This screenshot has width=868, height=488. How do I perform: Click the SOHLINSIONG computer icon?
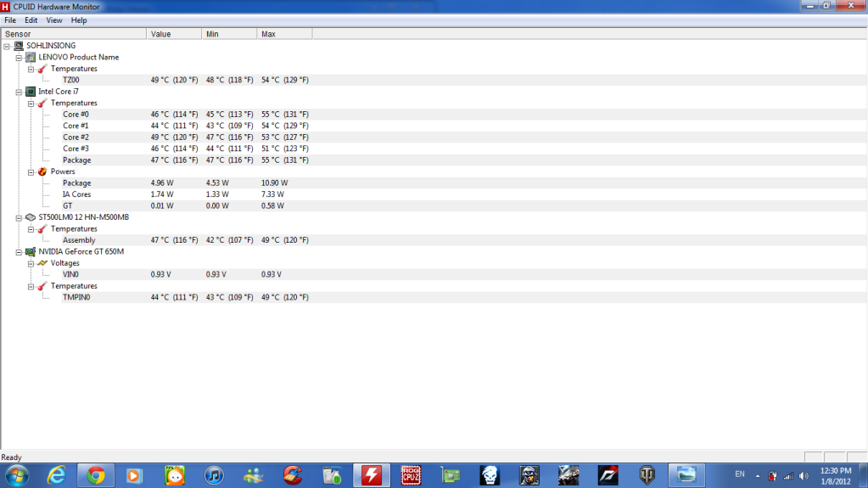tap(19, 46)
